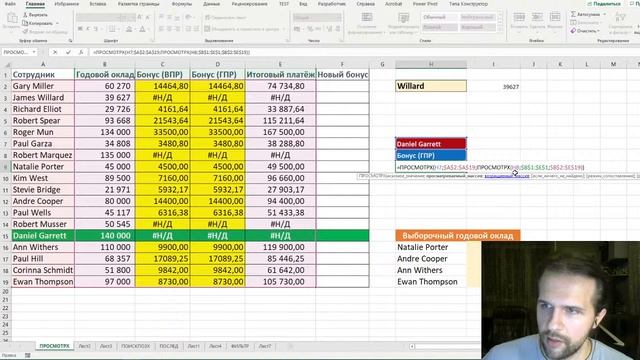Expand the cell styles gallery arrow
The width and height of the screenshot is (640, 360).
501,29
